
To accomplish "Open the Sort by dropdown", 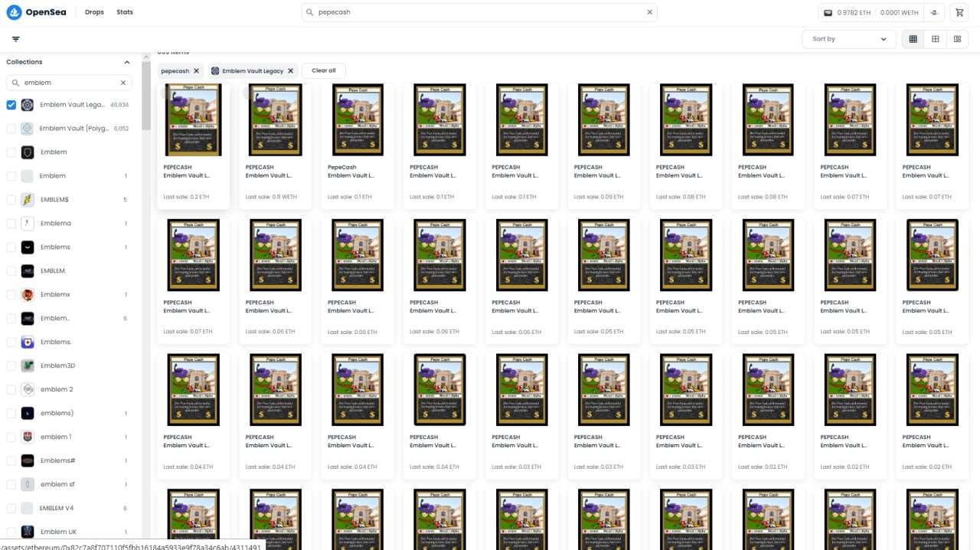I will pos(848,39).
